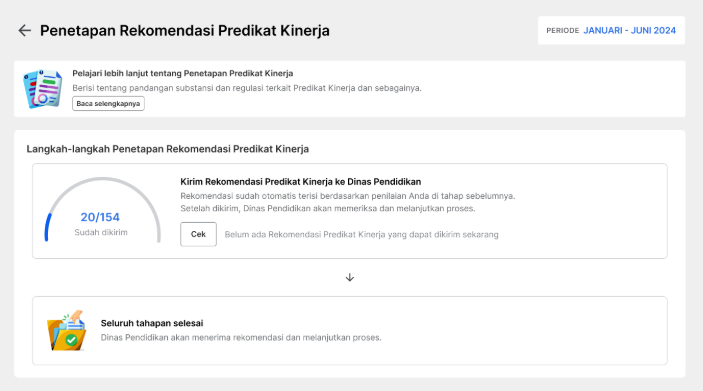This screenshot has width=703, height=391.
Task: Click Kirim Rekomendasi Predikat Kinerja heading
Action: (300, 182)
